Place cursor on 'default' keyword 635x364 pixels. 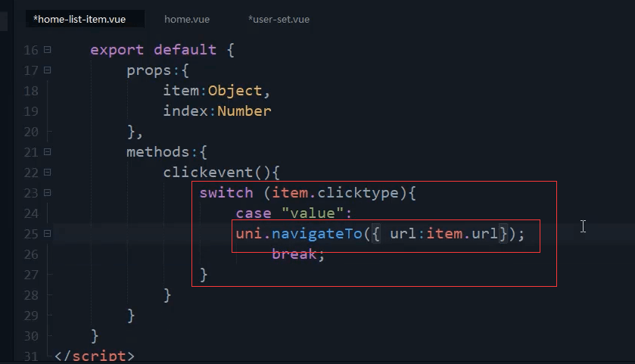[185, 50]
